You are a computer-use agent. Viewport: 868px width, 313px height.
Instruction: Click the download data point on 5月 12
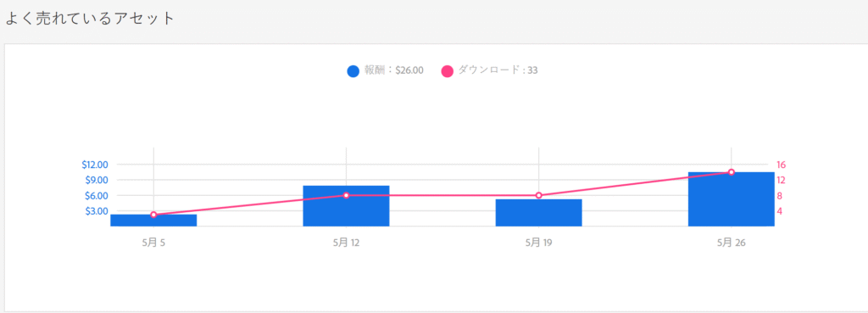[346, 195]
